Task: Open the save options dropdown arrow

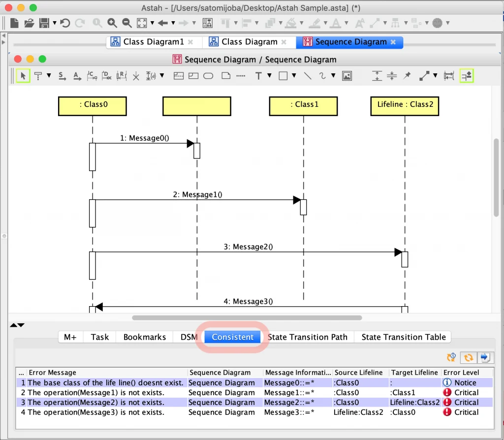Action: pos(55,23)
